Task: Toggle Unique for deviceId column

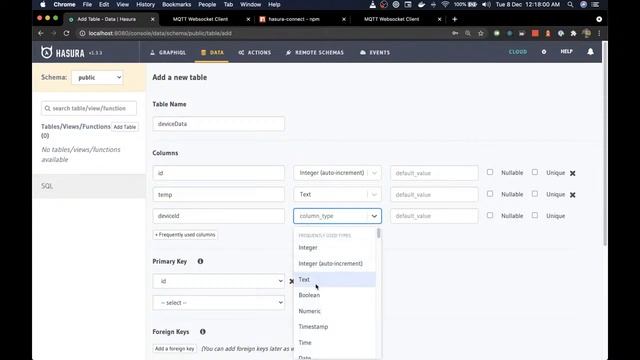Action: 535,215
